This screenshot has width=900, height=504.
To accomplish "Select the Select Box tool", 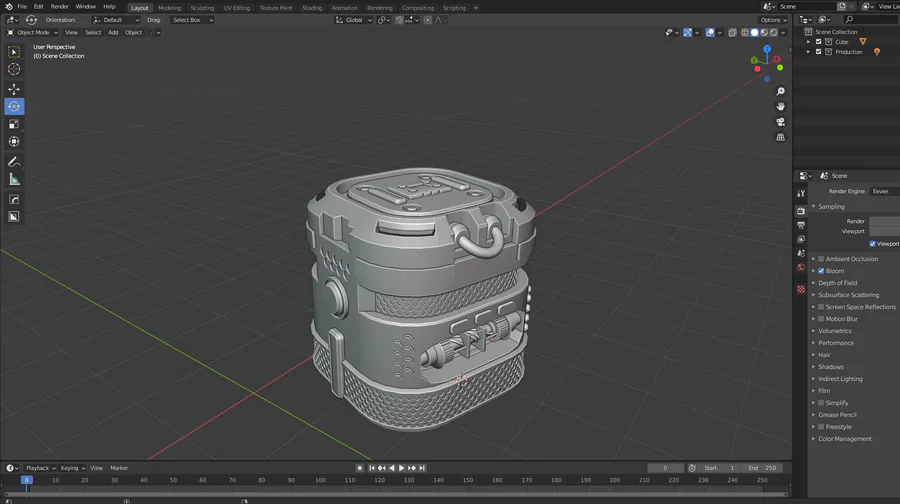I will (x=14, y=52).
